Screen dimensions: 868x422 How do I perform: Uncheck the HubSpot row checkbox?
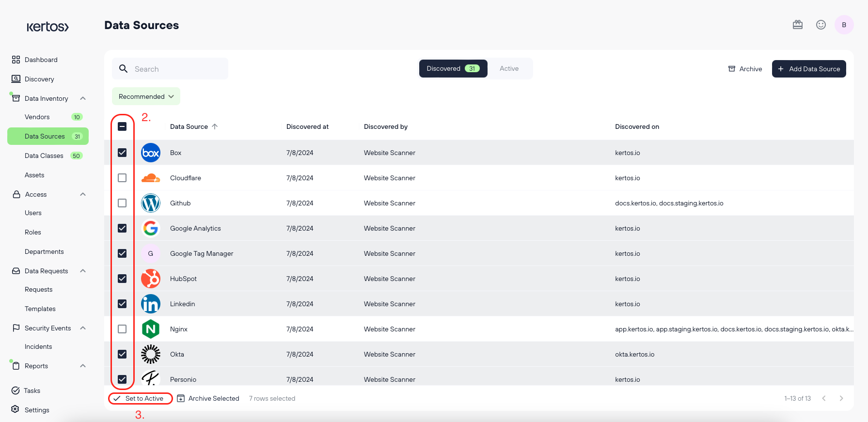pos(122,279)
